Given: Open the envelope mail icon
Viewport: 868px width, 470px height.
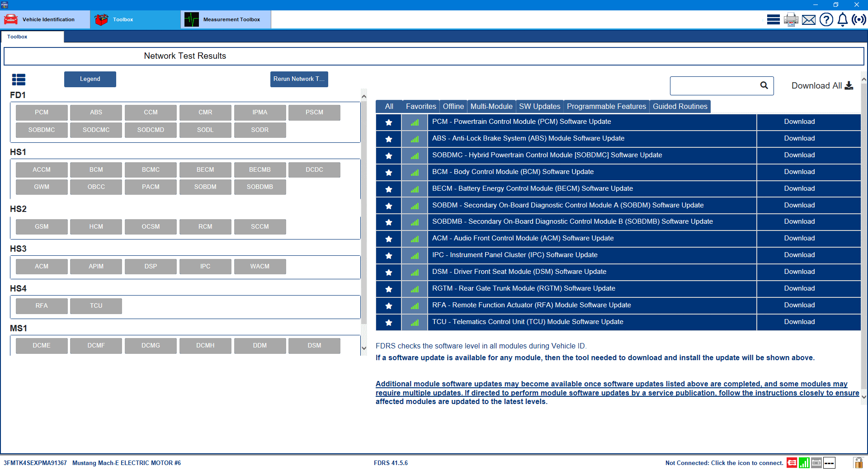Looking at the screenshot, I should pyautogui.click(x=809, y=20).
